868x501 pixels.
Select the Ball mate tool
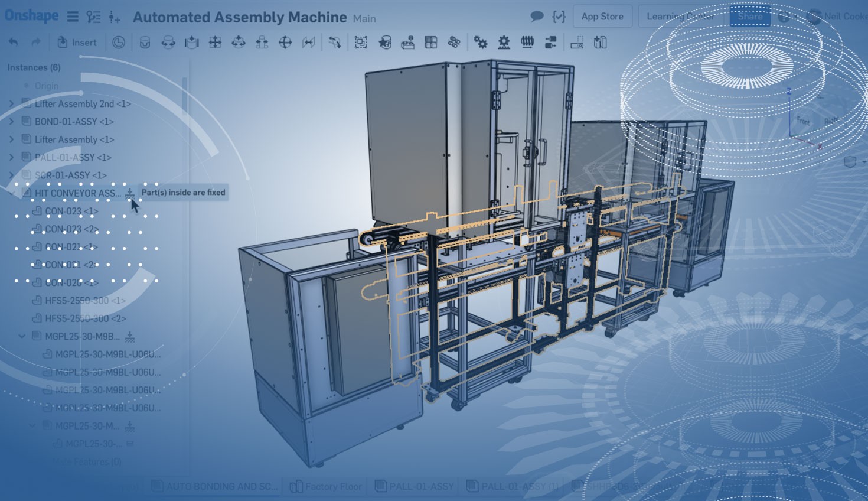(x=285, y=43)
